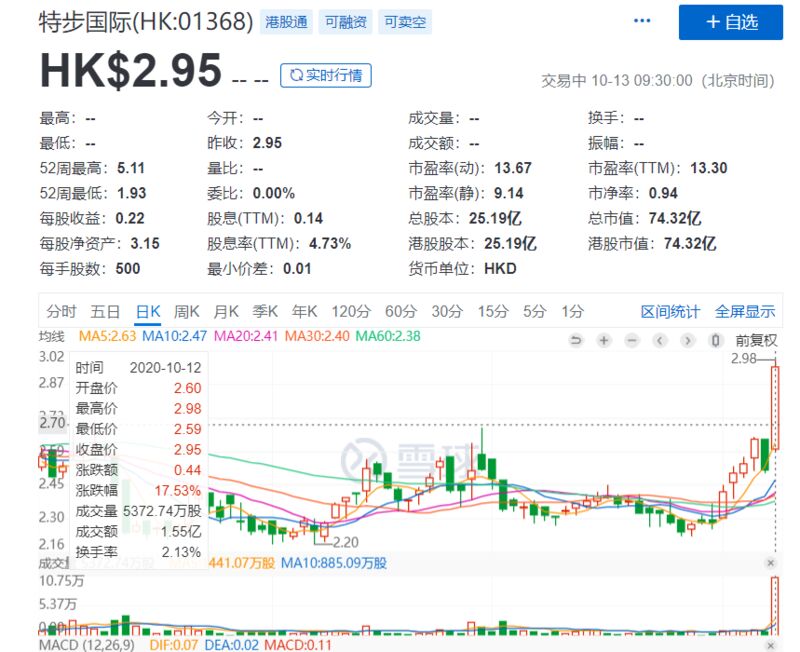Click the 2.98 high price marker on chart
The image size is (800, 652).
(744, 358)
